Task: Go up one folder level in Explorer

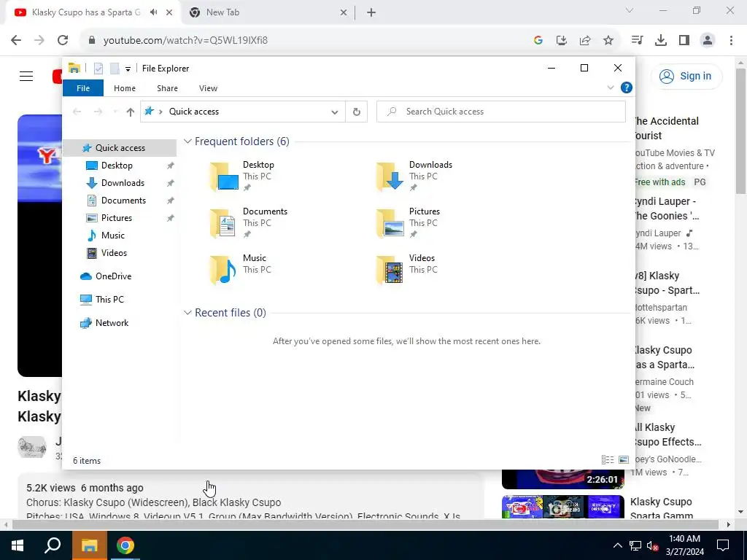Action: 130,112
